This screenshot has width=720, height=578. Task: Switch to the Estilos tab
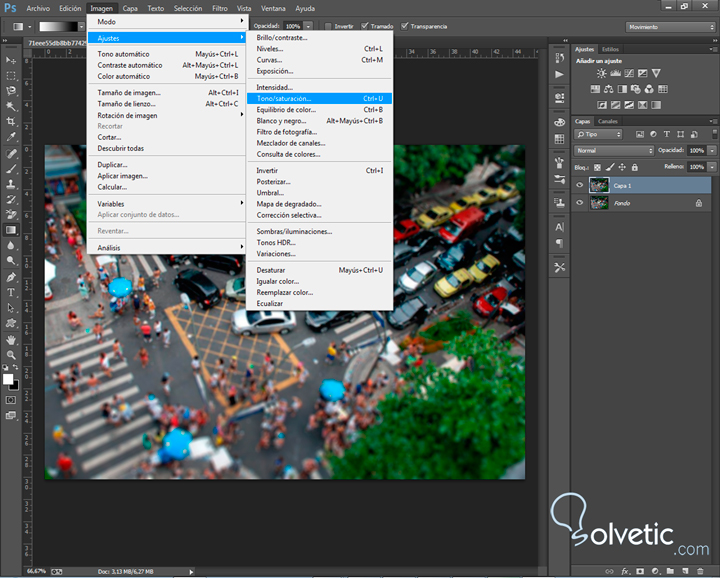click(610, 49)
